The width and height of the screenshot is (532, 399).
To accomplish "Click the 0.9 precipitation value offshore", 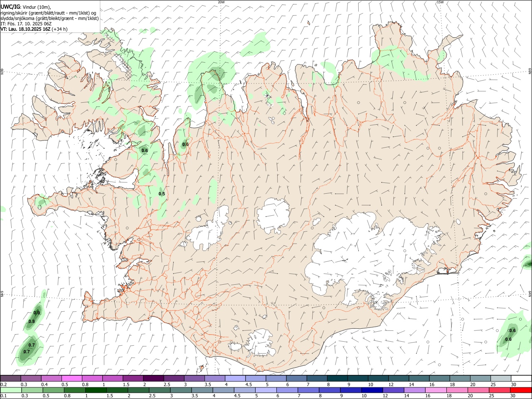I will 37,313.
